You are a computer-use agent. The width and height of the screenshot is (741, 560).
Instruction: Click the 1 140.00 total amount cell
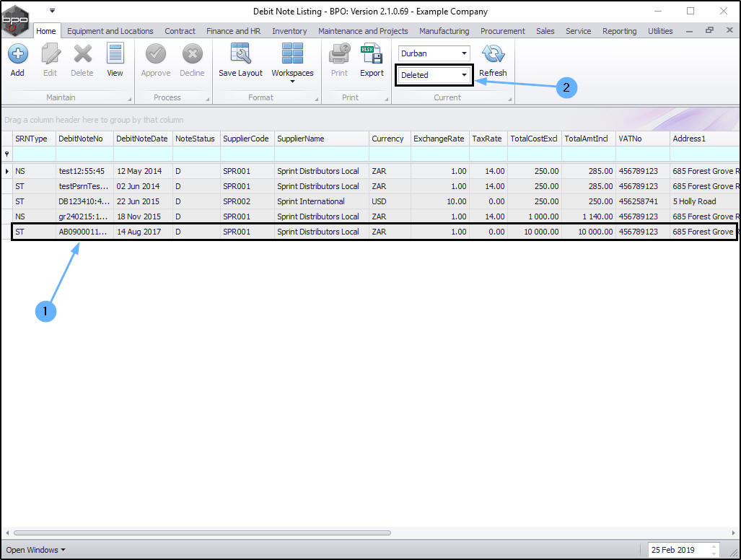589,216
